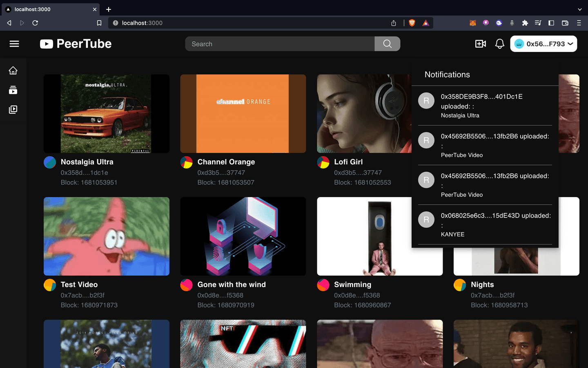Open the NFT glasses thumbnail
Image resolution: width=588 pixels, height=368 pixels.
(243, 344)
